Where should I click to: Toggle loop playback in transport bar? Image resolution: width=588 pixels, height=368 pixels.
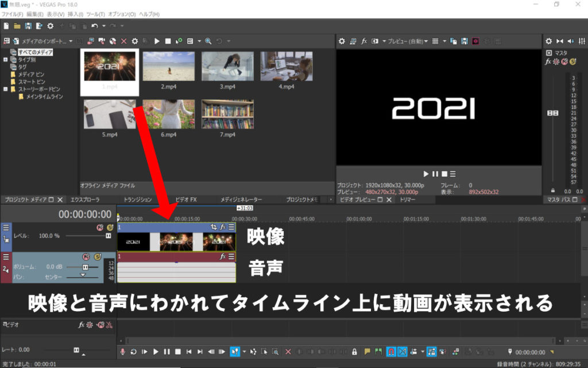tap(133, 351)
